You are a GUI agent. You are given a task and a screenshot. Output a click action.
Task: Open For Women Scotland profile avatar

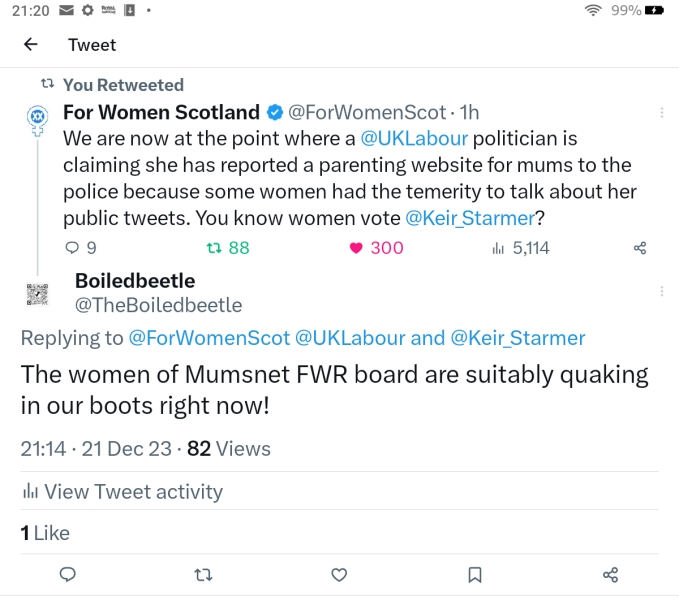click(x=37, y=121)
